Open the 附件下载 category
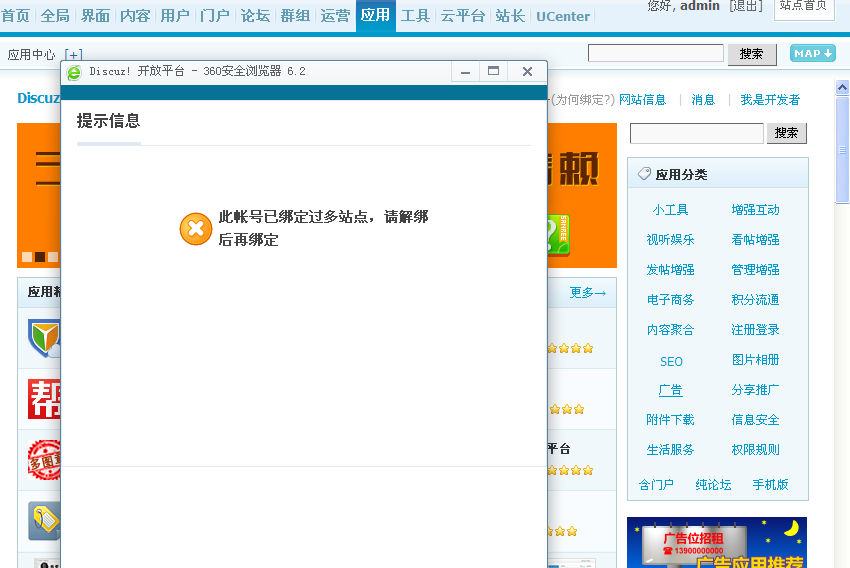 [671, 419]
